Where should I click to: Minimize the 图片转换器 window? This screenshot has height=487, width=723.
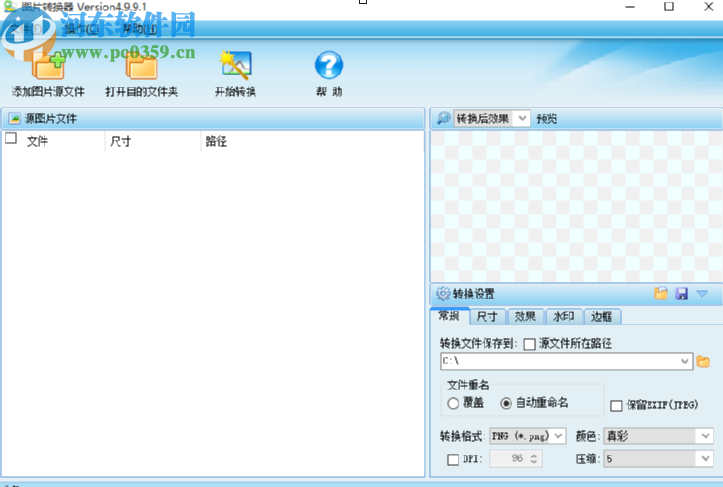click(630, 6)
